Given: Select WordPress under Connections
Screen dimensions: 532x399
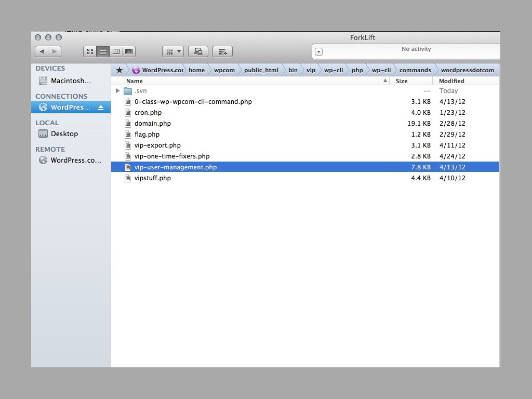Looking at the screenshot, I should (71, 107).
